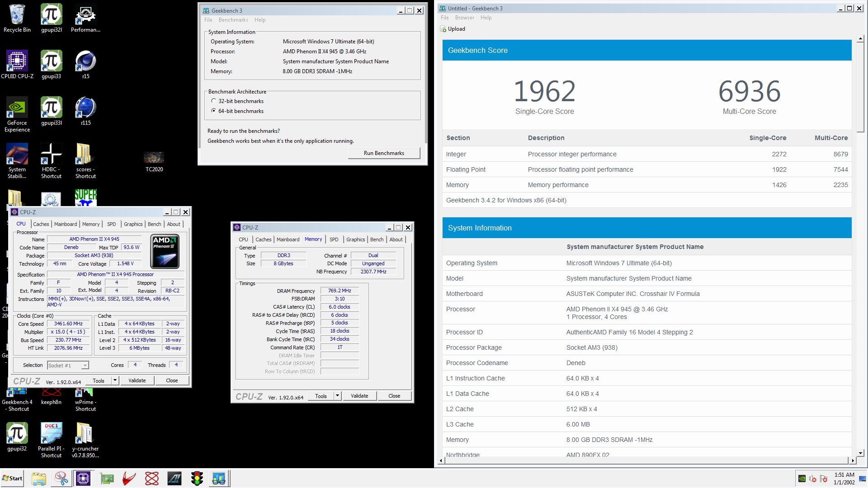
Task: Click the Floating Point score row
Action: (647, 169)
